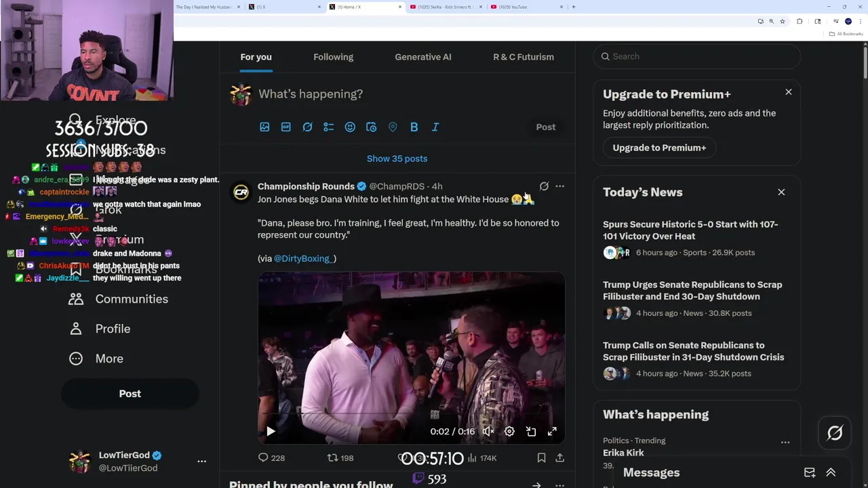This screenshot has width=868, height=488.
Task: Open Championship Rounds profile name
Action: 306,186
